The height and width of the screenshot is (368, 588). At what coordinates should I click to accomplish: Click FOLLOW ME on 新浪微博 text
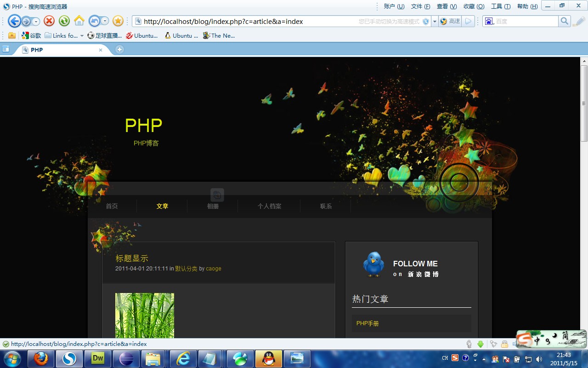pos(416,269)
